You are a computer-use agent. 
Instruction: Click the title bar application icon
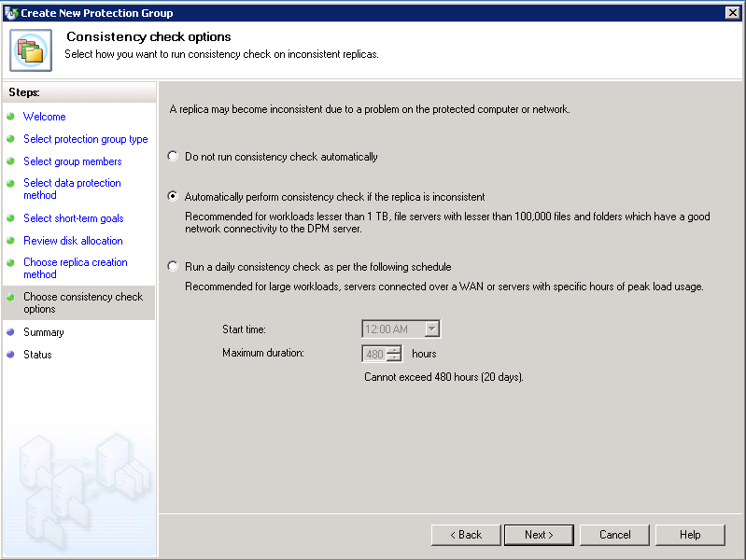click(11, 13)
